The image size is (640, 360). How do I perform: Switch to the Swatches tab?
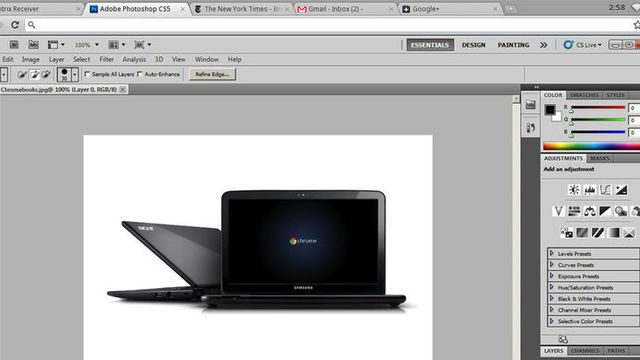click(584, 95)
